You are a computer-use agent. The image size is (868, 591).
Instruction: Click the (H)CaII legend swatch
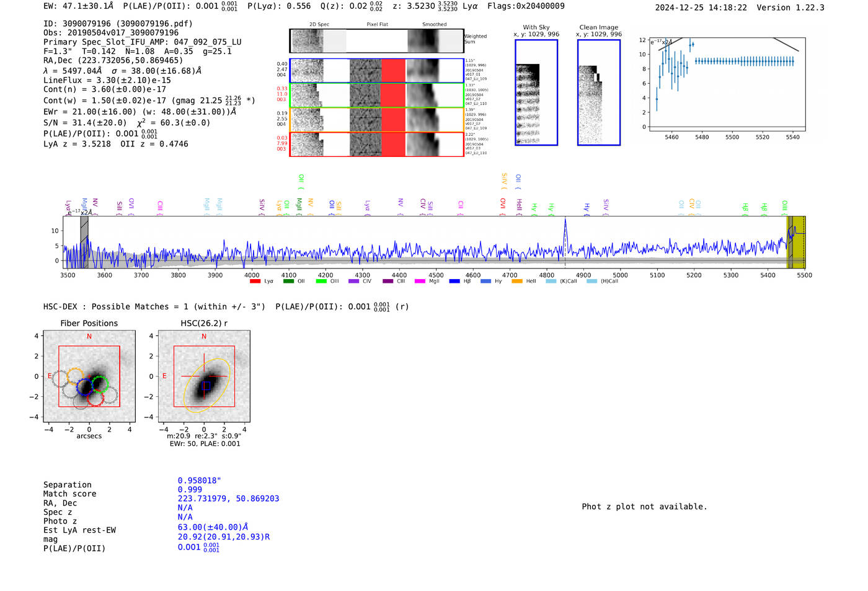click(591, 282)
